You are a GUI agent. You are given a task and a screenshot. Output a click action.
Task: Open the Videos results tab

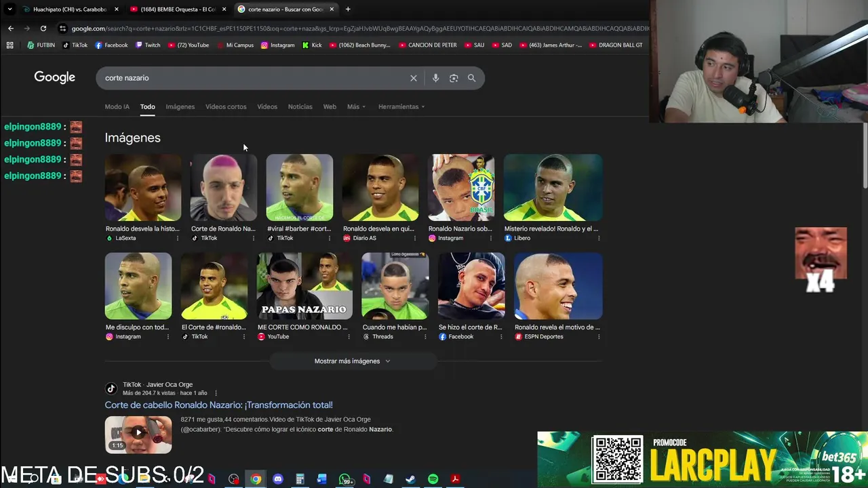267,106
